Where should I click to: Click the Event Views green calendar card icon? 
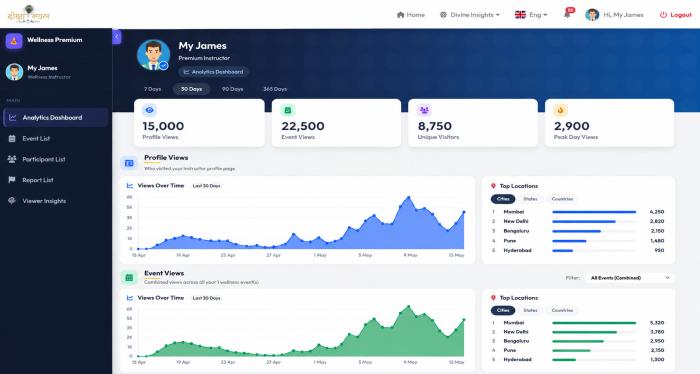coord(288,110)
